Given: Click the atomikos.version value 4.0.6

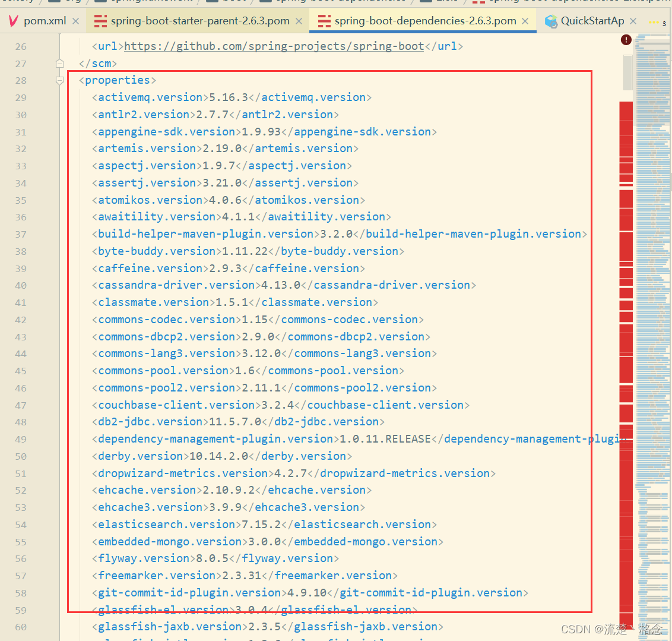Looking at the screenshot, I should point(225,200).
